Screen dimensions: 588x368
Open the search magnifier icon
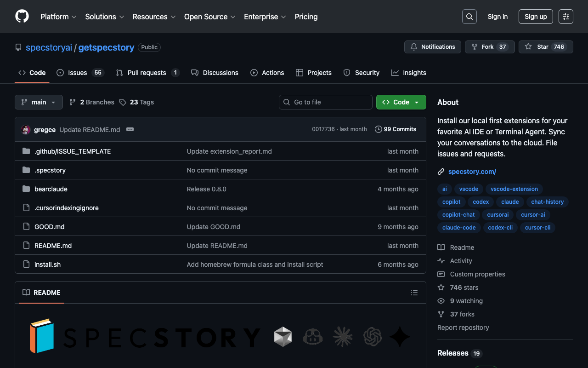coord(469,17)
